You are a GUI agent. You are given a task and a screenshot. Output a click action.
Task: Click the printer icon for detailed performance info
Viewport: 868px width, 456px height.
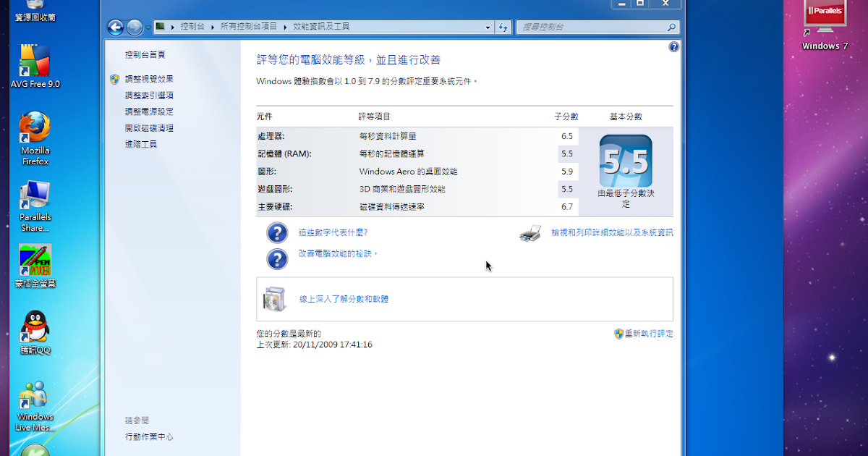pos(530,233)
